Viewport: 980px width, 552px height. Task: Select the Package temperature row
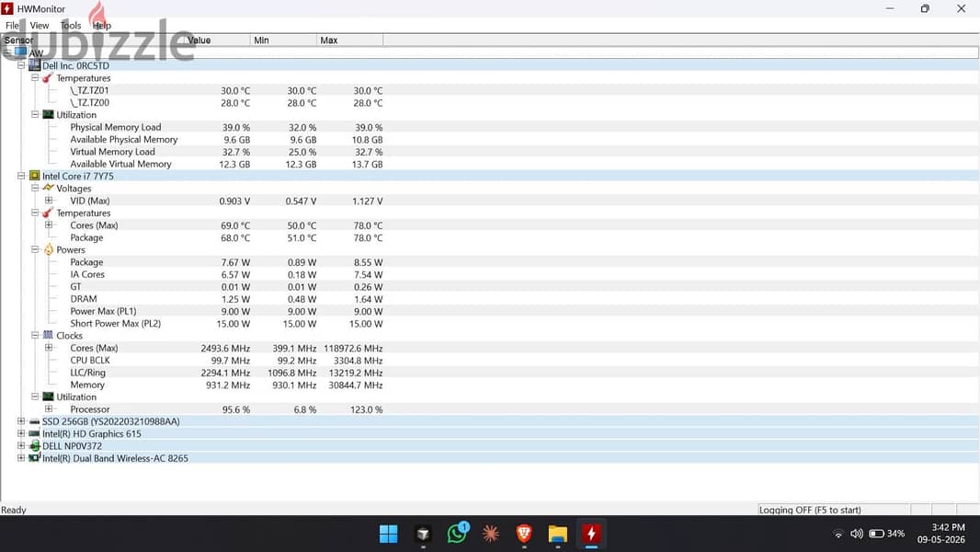pos(489,237)
